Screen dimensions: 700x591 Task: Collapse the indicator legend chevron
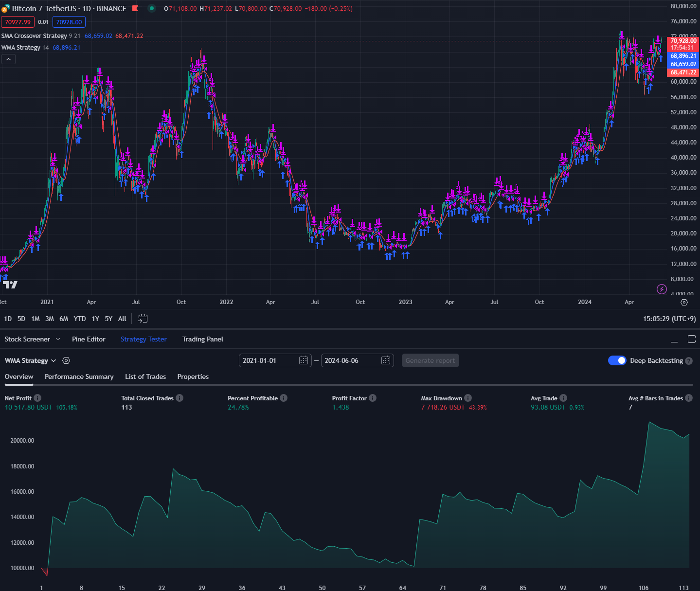[x=9, y=59]
